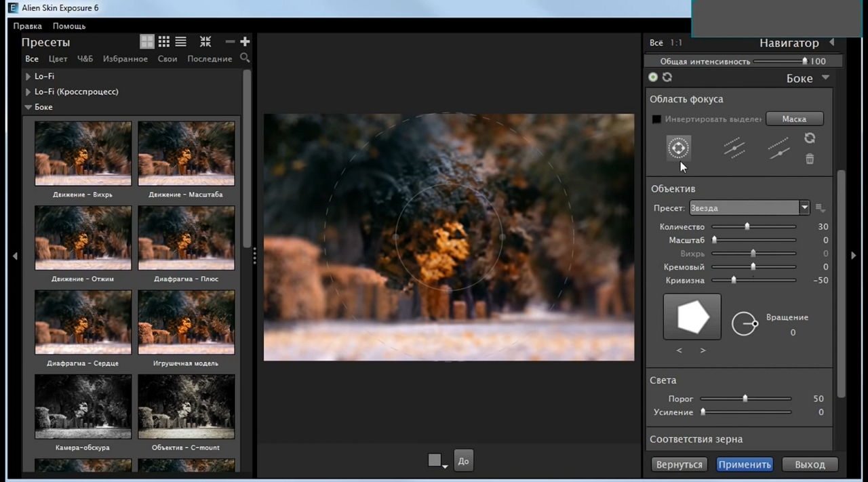Open the Пресет Звезда dropdown
Viewport: 868px width, 482px height.
(749, 208)
